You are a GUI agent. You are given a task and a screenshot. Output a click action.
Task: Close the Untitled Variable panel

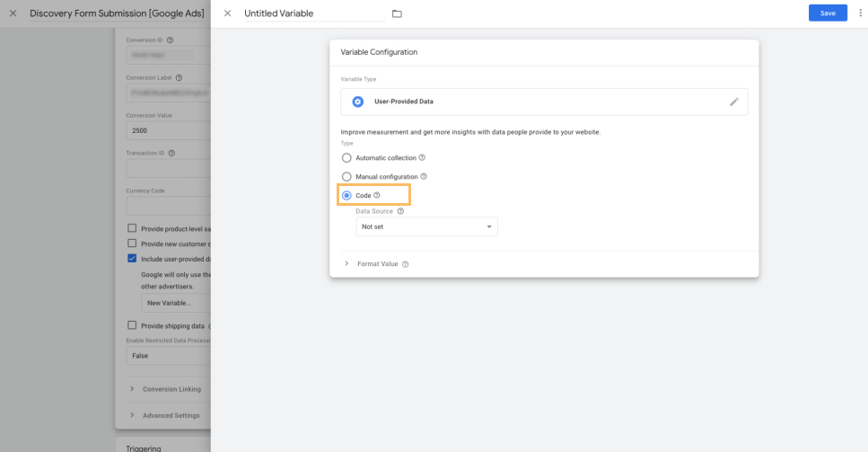(x=227, y=13)
